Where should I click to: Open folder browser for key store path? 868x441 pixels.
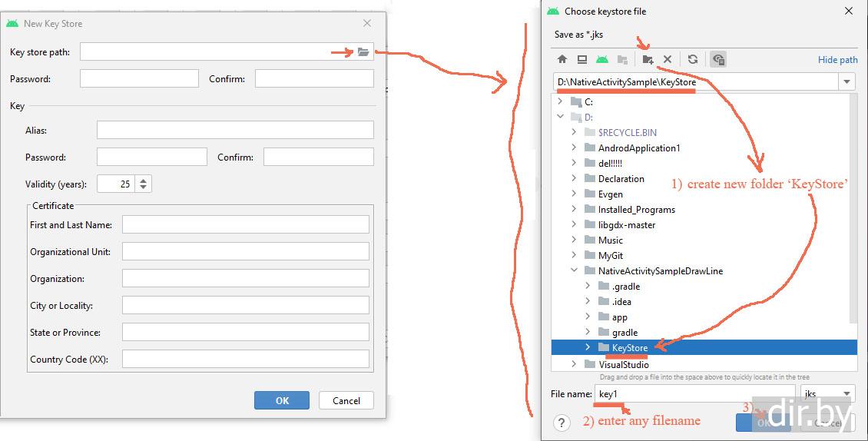pyautogui.click(x=363, y=52)
